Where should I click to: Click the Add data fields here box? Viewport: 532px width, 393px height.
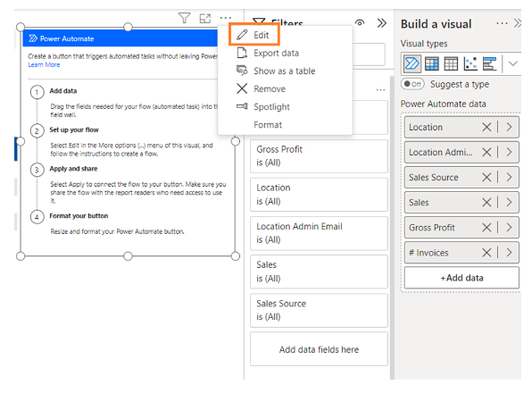point(319,349)
